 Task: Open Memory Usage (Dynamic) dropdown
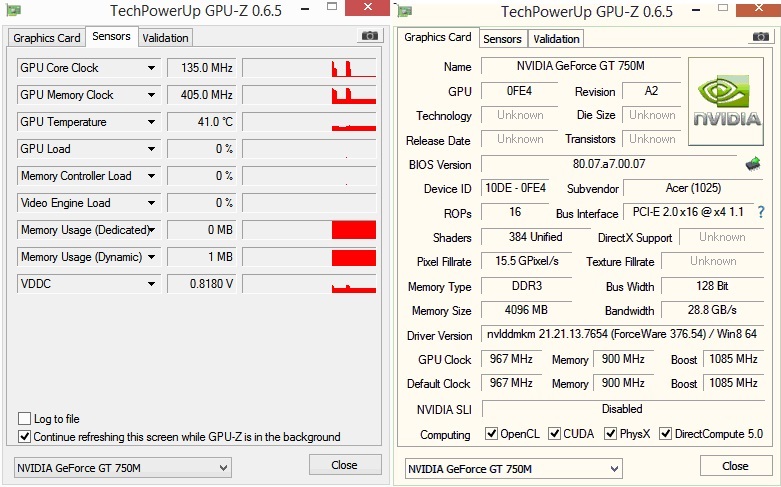click(151, 257)
